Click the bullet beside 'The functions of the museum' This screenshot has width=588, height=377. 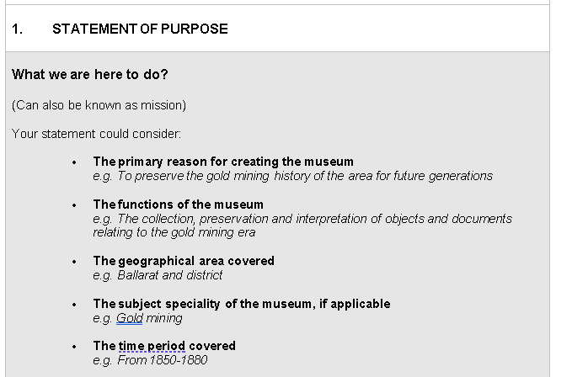point(75,205)
